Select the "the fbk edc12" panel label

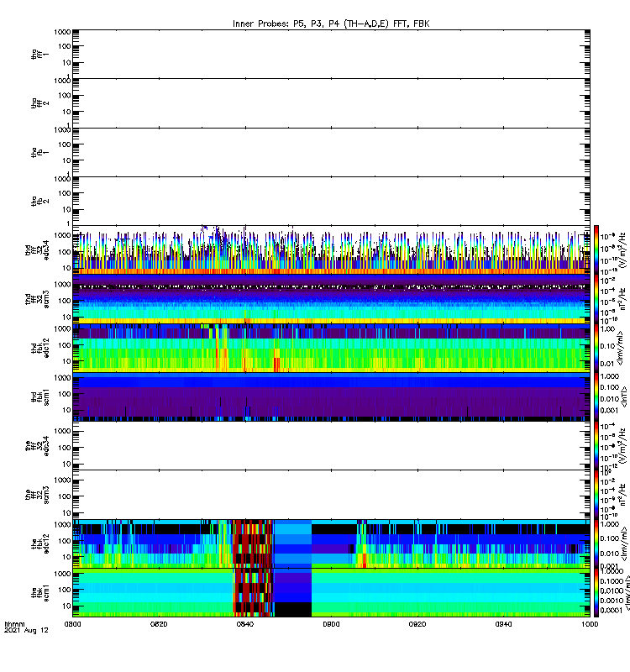(x=39, y=544)
